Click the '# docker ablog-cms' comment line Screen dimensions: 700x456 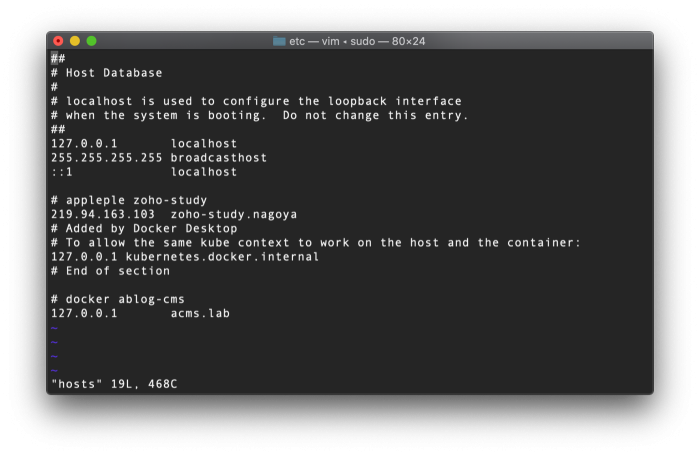(117, 299)
